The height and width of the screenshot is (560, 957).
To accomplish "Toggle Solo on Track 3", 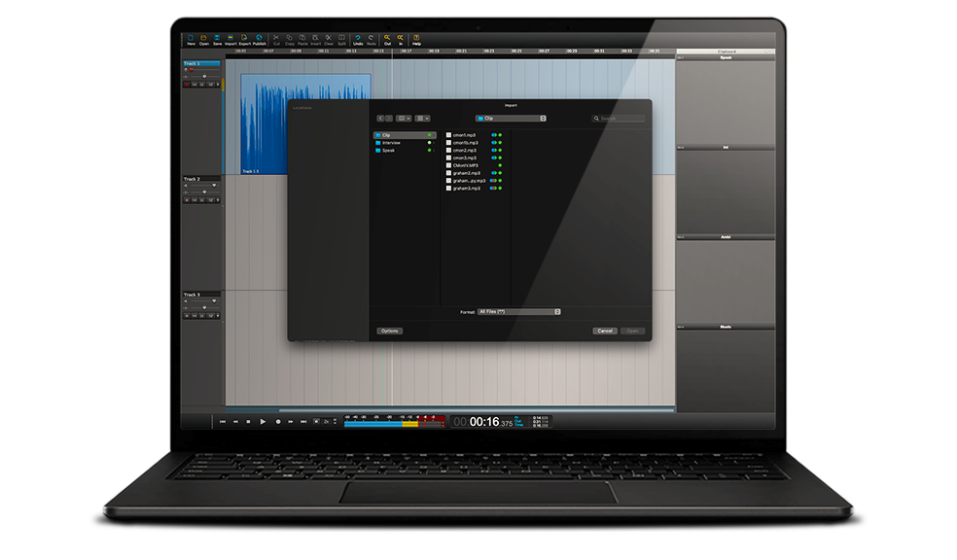I will coord(202,316).
